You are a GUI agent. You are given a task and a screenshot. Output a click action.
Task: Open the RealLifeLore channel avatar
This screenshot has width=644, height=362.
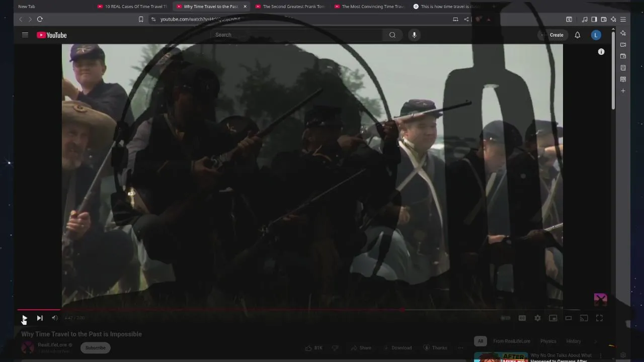(x=28, y=347)
